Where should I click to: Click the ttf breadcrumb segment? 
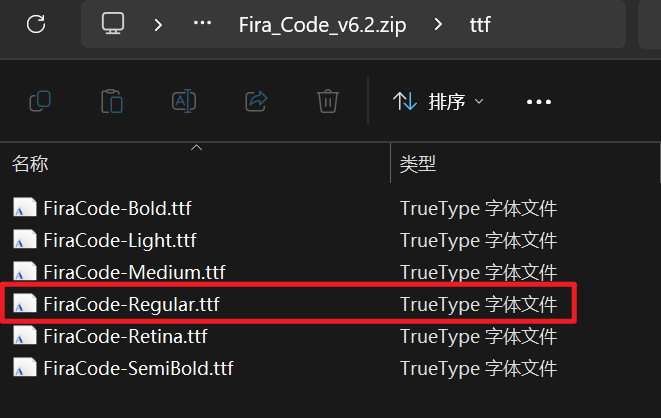coord(480,25)
